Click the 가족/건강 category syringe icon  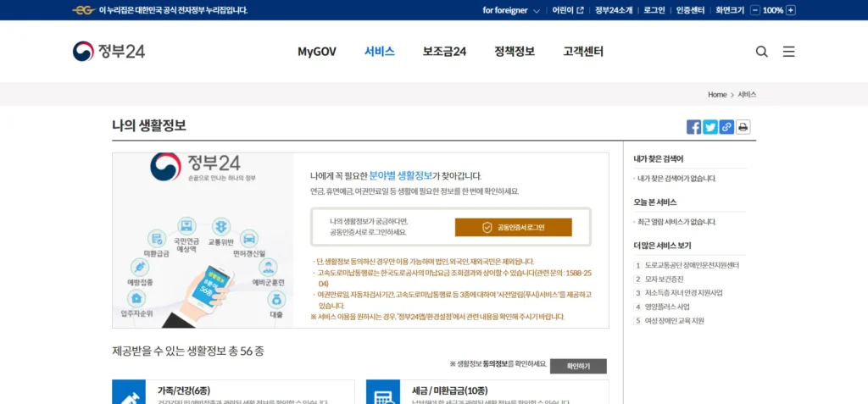tap(129, 392)
